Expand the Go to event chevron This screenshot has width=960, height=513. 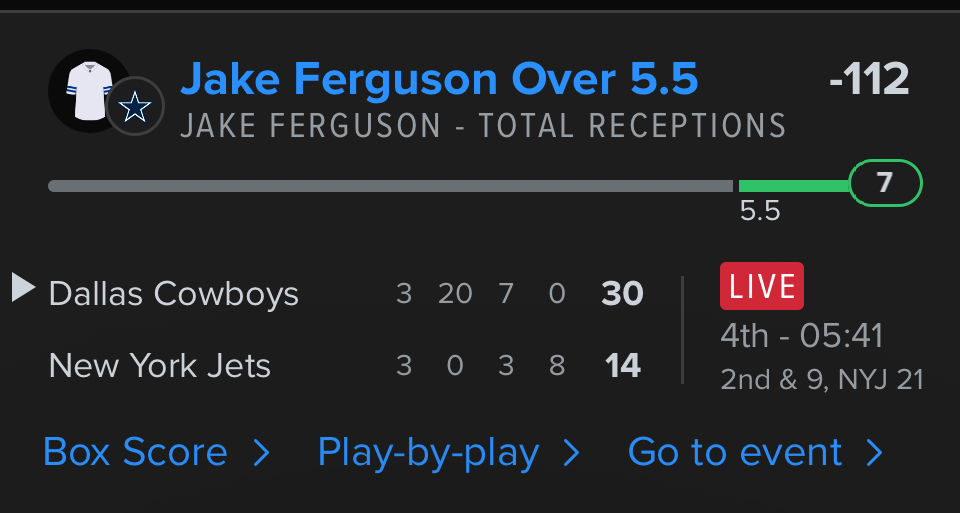pos(875,454)
